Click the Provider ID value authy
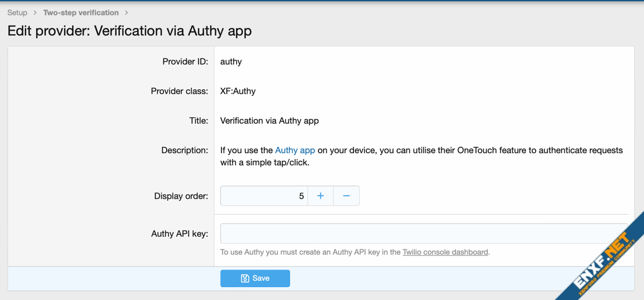Image resolution: width=644 pixels, height=300 pixels. (231, 62)
